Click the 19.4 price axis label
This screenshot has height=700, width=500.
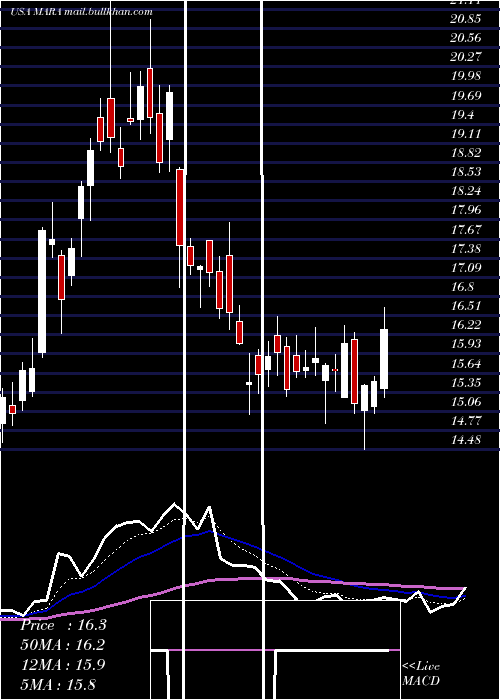pyautogui.click(x=462, y=115)
